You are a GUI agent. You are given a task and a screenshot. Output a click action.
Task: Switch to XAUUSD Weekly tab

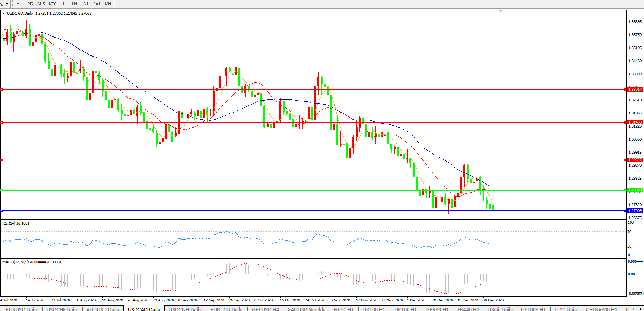[306, 309]
